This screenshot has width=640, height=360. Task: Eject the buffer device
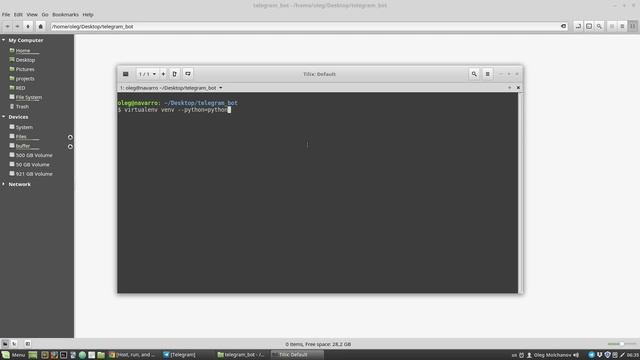click(70, 147)
